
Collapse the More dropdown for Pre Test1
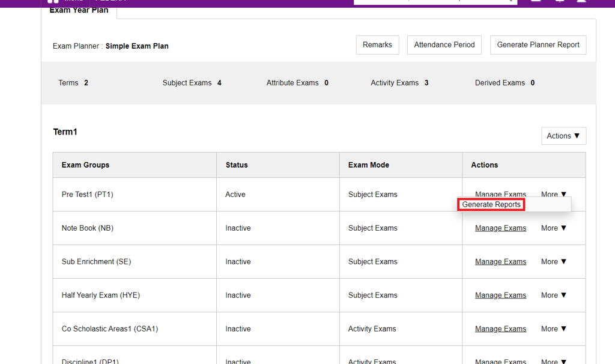553,194
